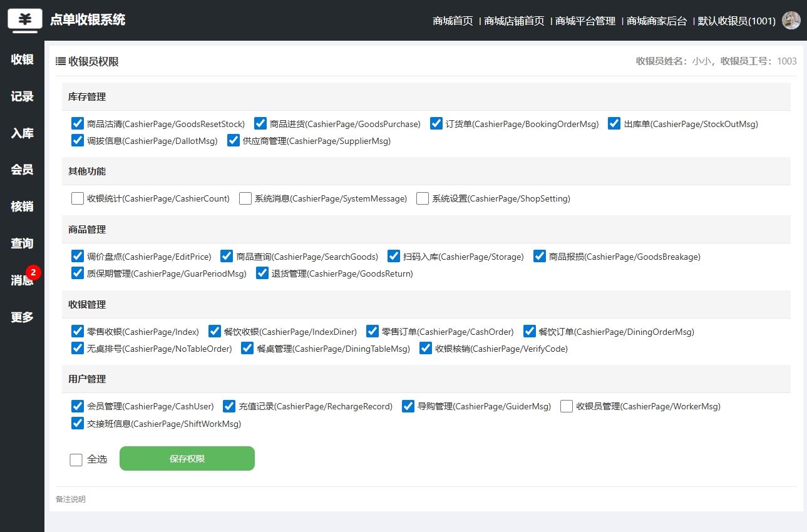Open 更多 in the sidebar
This screenshot has width=807, height=532.
click(x=22, y=317)
